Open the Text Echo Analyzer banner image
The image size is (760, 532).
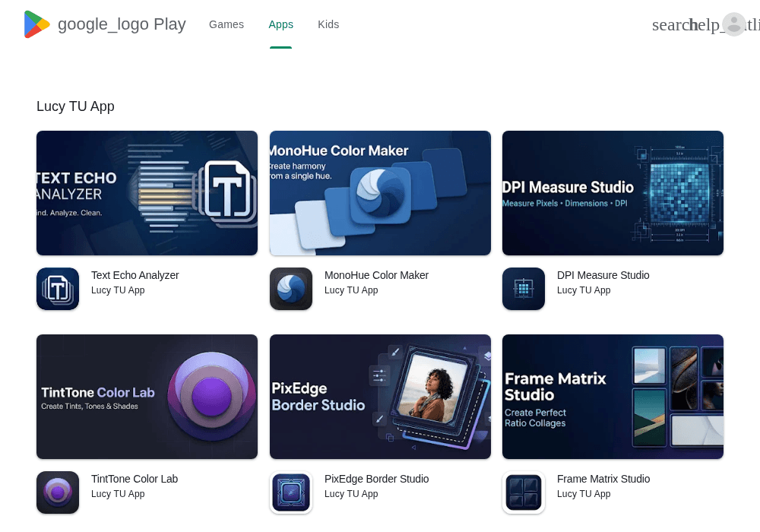tap(147, 193)
